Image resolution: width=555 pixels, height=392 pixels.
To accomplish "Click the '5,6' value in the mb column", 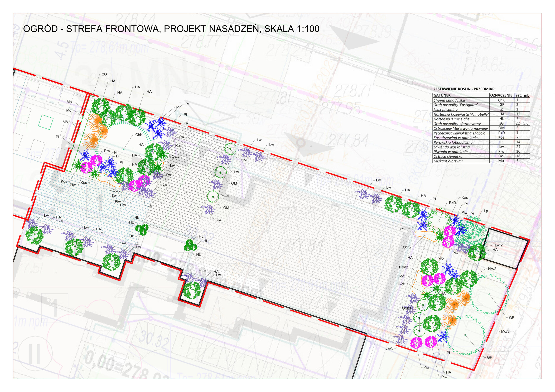I will 526,123.
